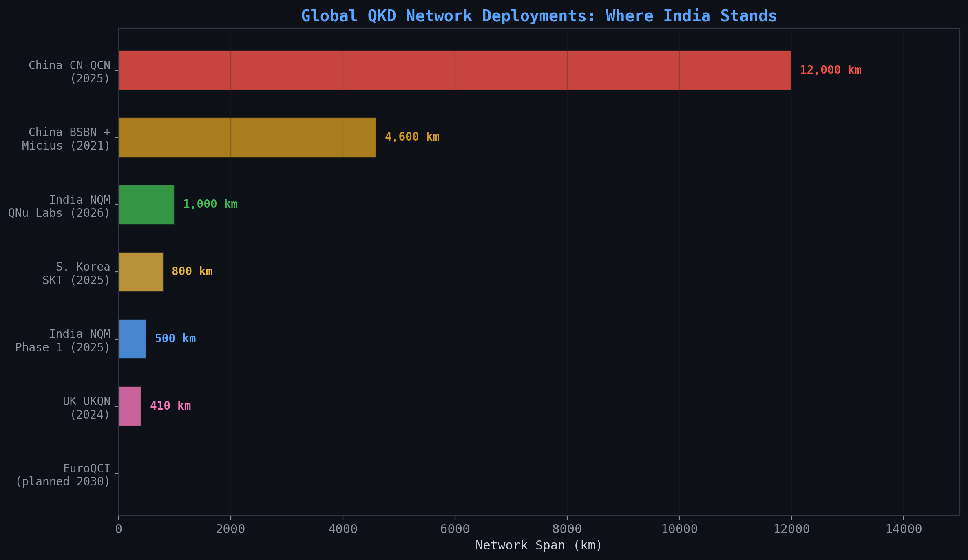Viewport: 968px width, 560px height.
Task: Click the x-axis tick label '8000'
Action: coord(567,529)
